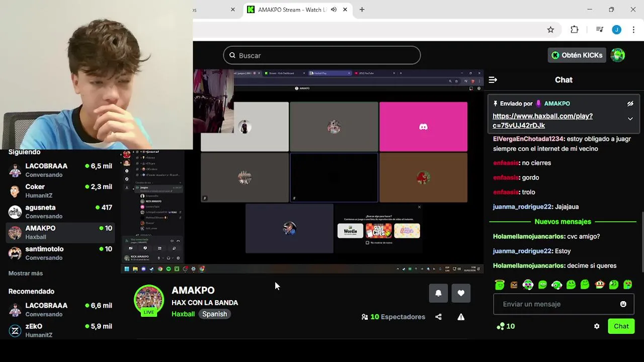Screen dimensions: 644x362
Task: Open chat settings gear
Action: tap(597, 326)
